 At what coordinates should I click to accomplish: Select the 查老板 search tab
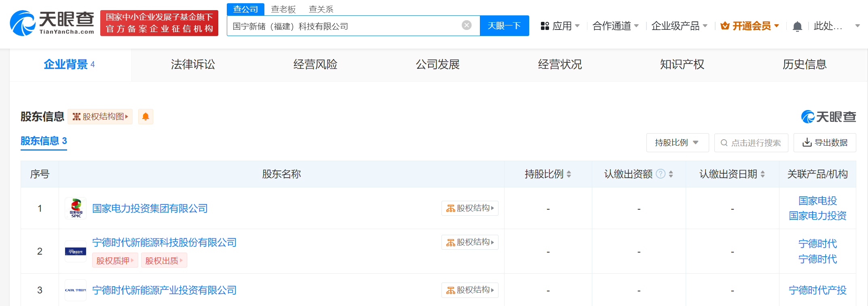pos(283,9)
